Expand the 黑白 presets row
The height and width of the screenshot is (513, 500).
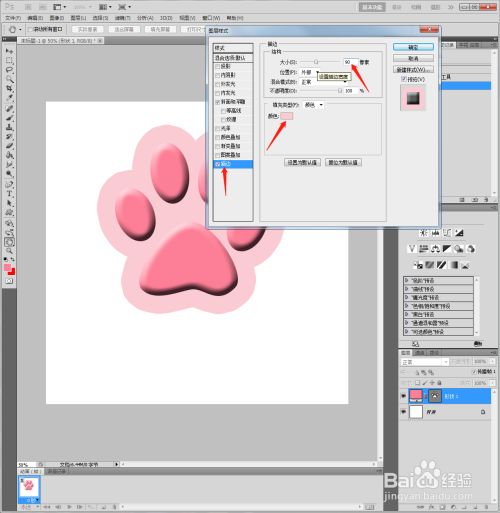pos(406,314)
